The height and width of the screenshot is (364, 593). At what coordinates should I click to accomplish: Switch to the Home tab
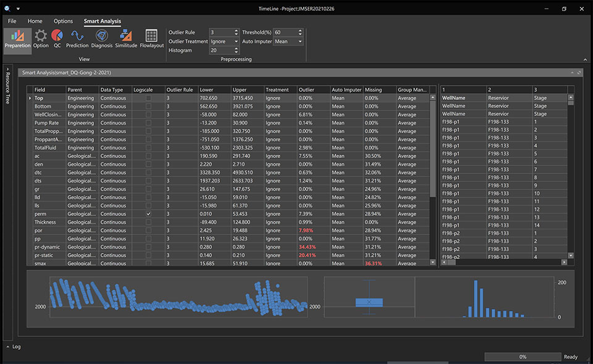click(35, 21)
